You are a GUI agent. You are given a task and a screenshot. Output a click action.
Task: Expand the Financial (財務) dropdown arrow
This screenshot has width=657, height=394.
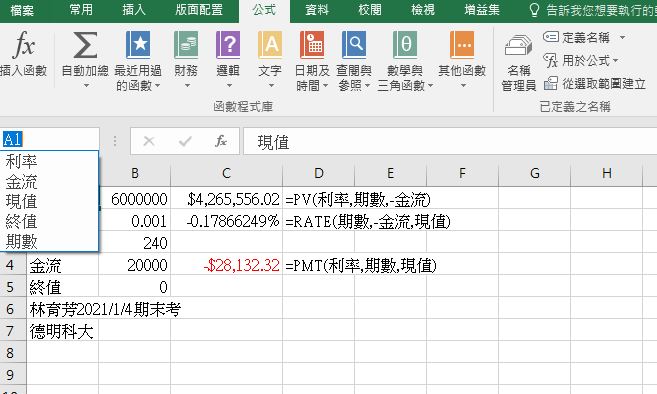pos(187,86)
